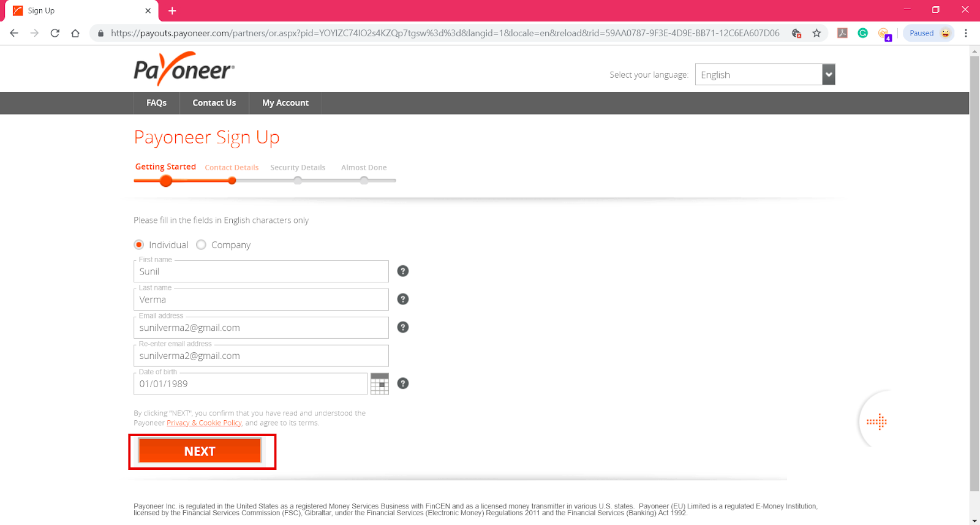This screenshot has height=525, width=980.
Task: Click the Last name field containing Verma
Action: point(261,300)
